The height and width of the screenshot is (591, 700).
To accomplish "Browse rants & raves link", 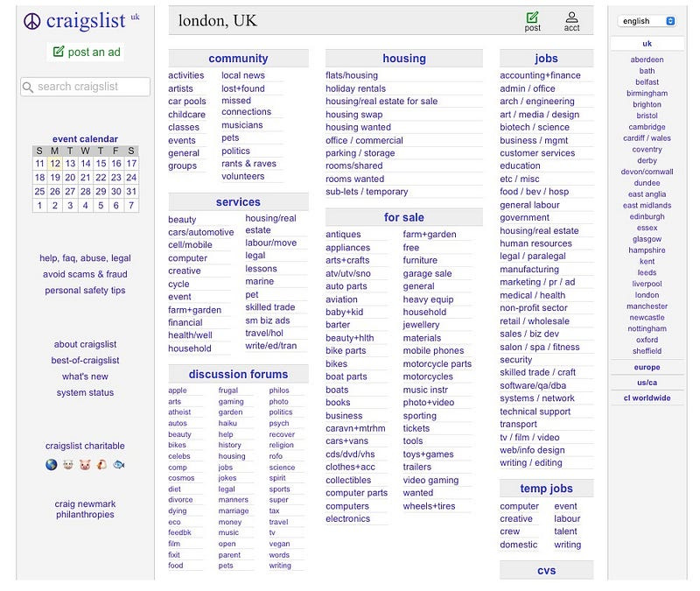I will tap(249, 164).
